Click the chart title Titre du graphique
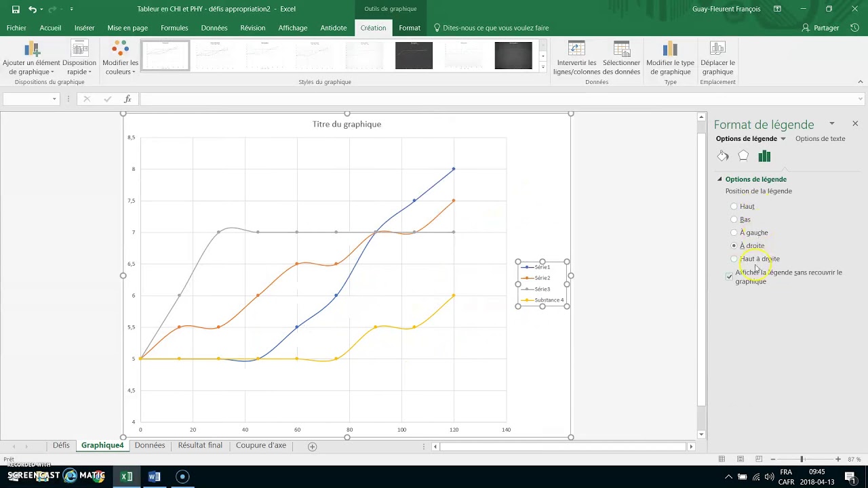 (x=347, y=124)
